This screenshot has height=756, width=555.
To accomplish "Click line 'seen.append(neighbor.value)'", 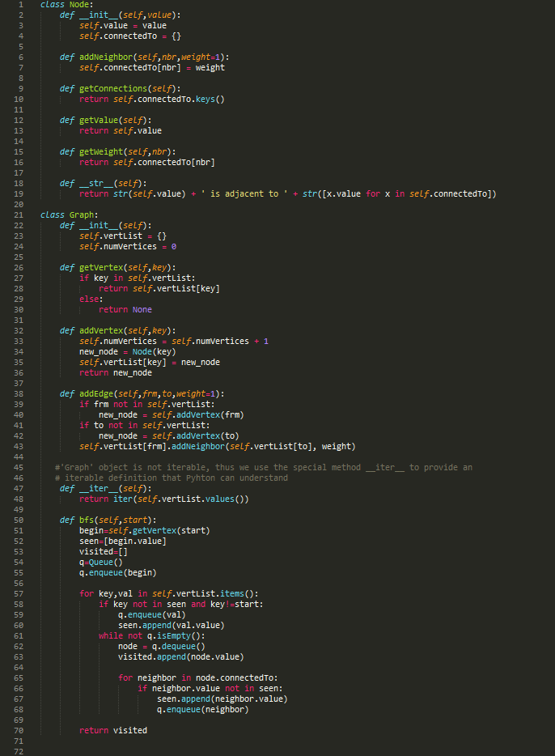I will [x=222, y=699].
